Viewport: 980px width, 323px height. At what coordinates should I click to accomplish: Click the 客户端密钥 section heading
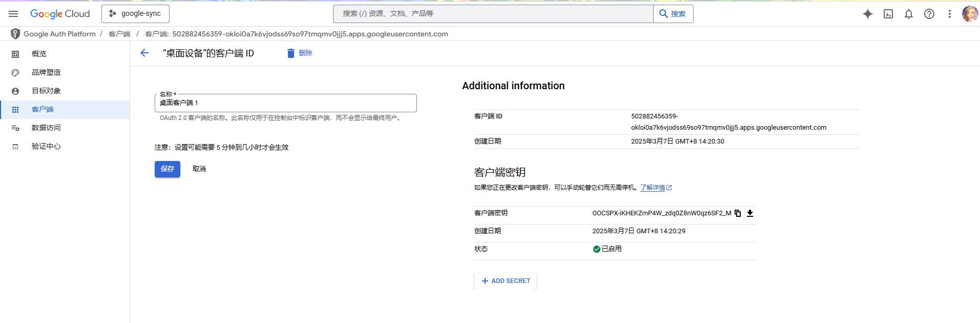(500, 172)
